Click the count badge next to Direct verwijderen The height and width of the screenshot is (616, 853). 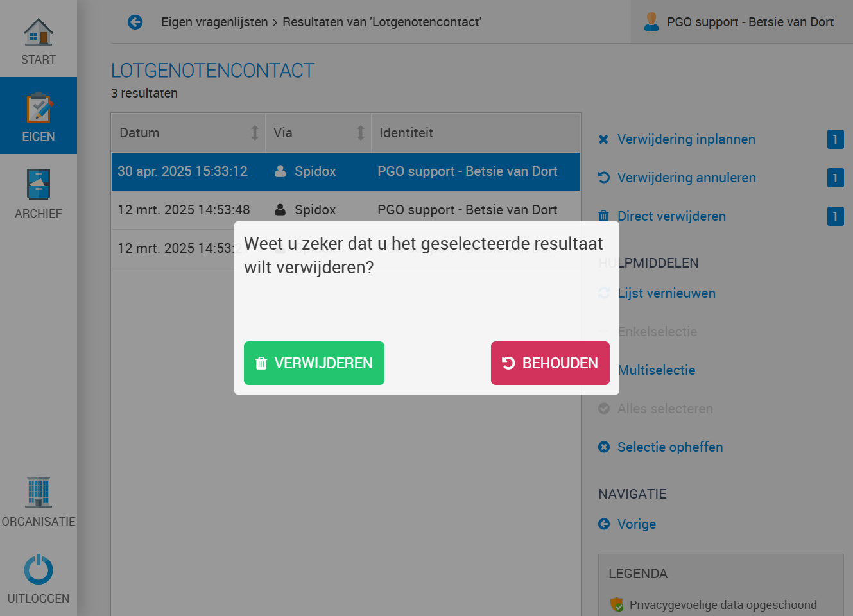point(836,216)
